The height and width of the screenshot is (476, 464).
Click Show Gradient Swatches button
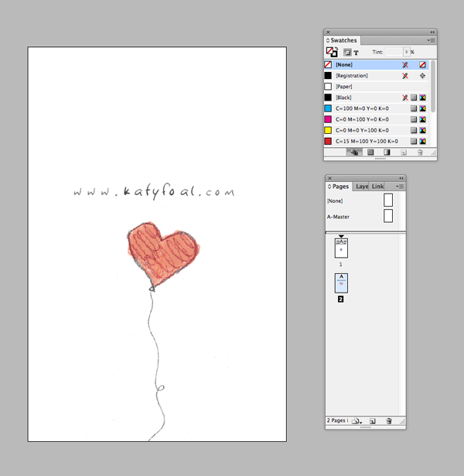[387, 152]
